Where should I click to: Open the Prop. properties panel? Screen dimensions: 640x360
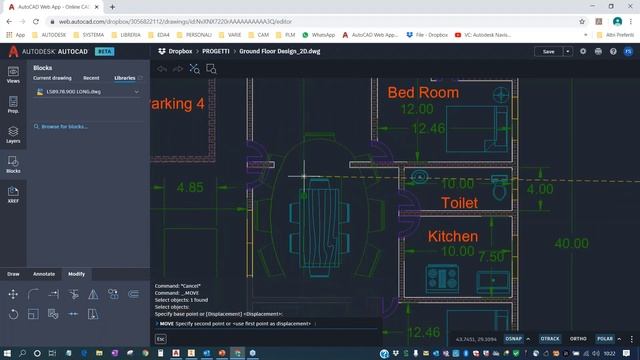pos(13,105)
